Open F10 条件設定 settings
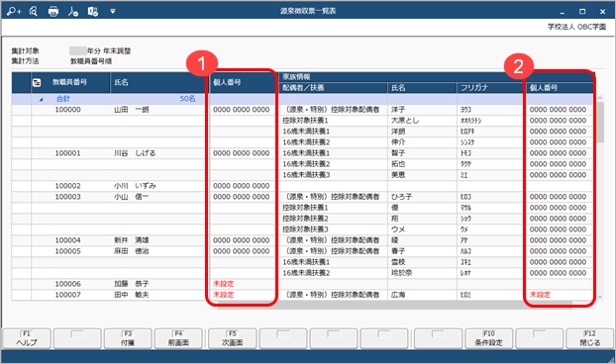The image size is (616, 364). (x=488, y=338)
